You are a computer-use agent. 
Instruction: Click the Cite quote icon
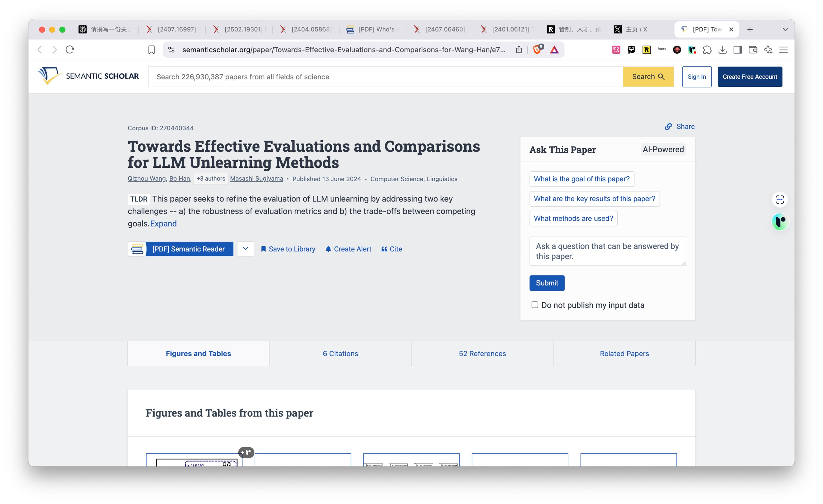(384, 249)
